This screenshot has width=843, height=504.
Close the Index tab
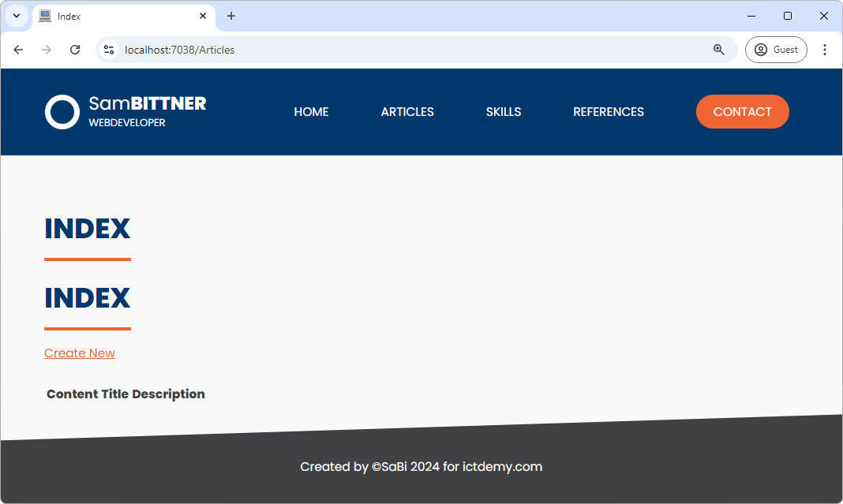point(203,16)
